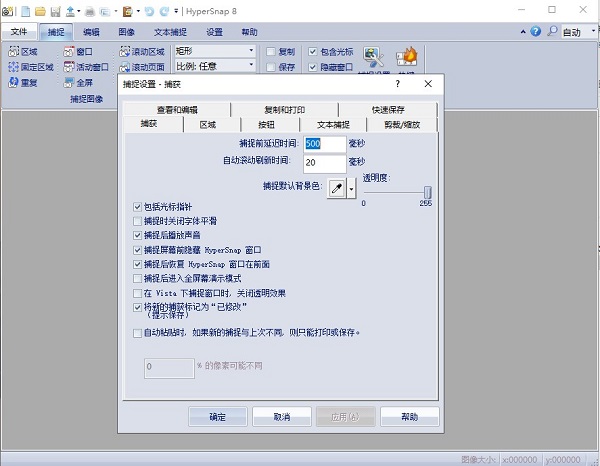Click the 捕捉前延迟时间 field showing 500
The height and width of the screenshot is (466, 600).
(325, 144)
